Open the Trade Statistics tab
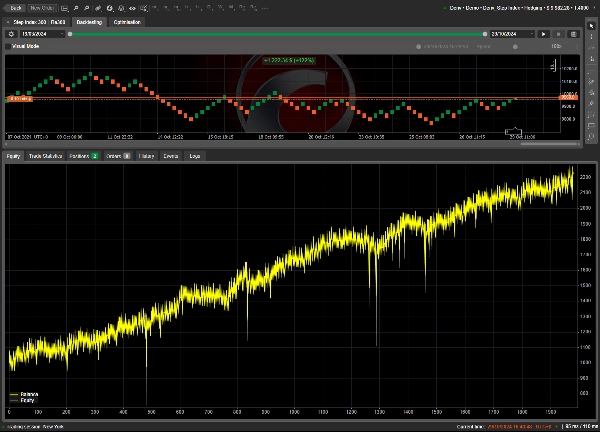This screenshot has width=600, height=432. pos(45,156)
